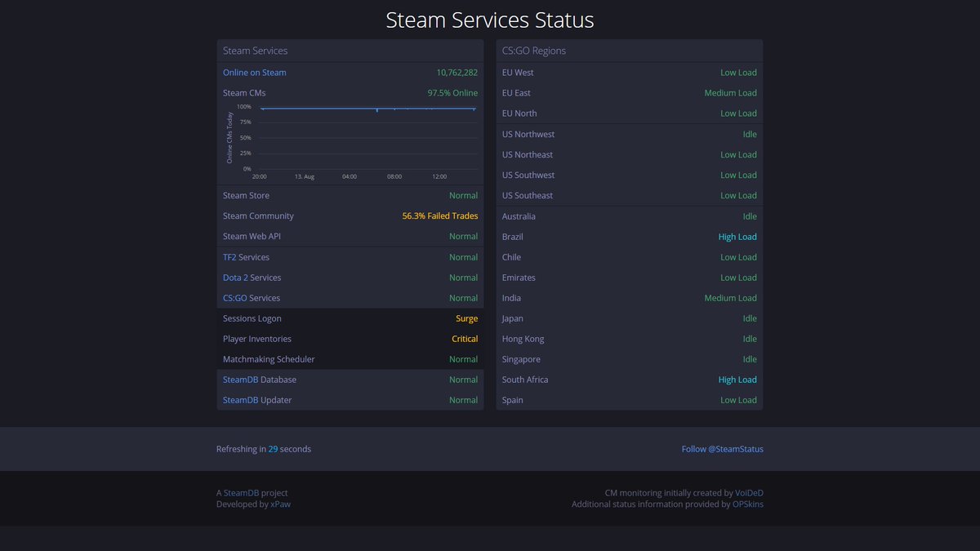
Task: Click the Matchmaking Scheduler label
Action: coord(269,359)
